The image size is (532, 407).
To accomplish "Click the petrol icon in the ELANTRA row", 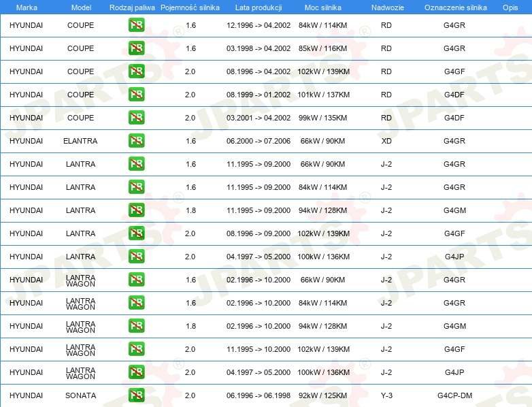I will click(136, 140).
